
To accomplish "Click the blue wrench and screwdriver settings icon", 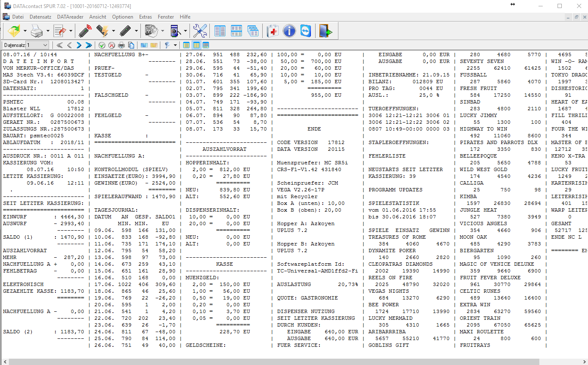I will tap(200, 31).
